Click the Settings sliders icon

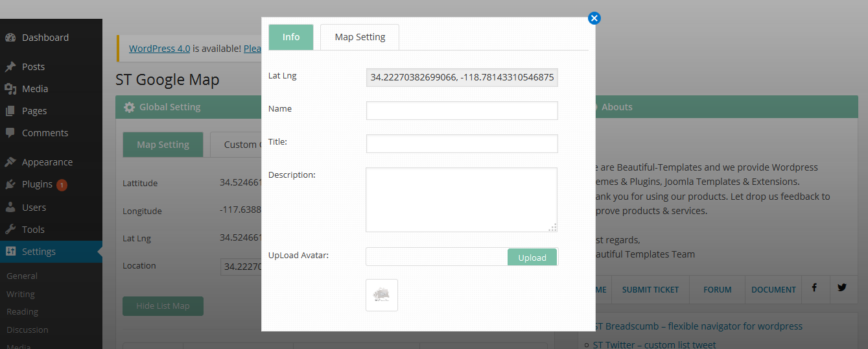click(10, 252)
